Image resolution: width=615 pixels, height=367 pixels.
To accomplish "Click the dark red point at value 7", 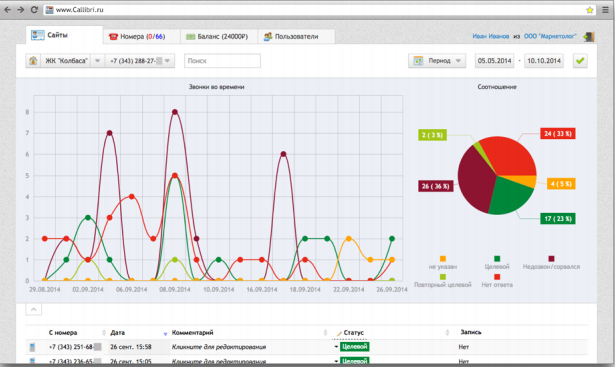I will pyautogui.click(x=109, y=133).
